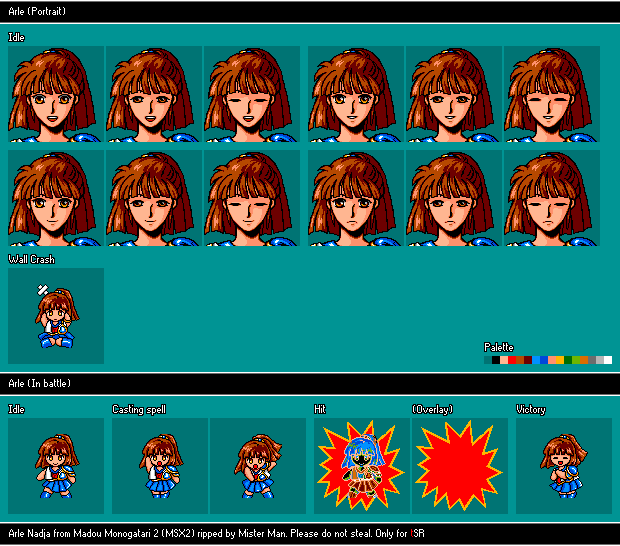Click the in-battle Idle sprite
Viewport: 620px width, 546px height.
pos(56,466)
